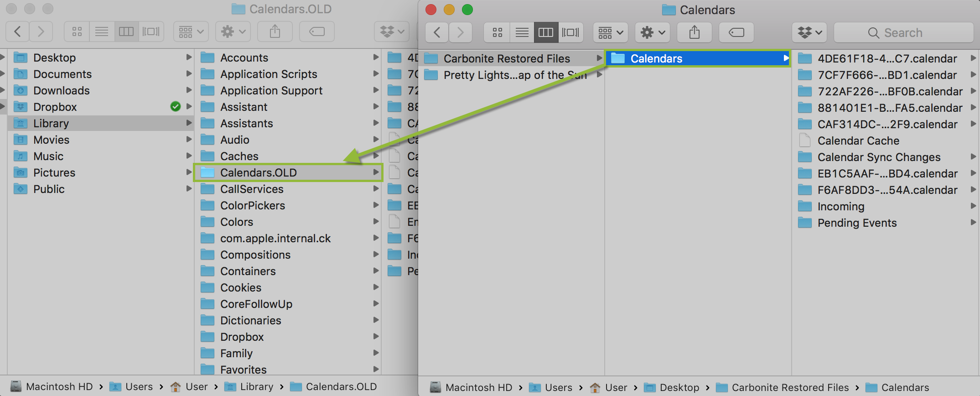Go back in the Calendars.OLD window

pos(17,31)
